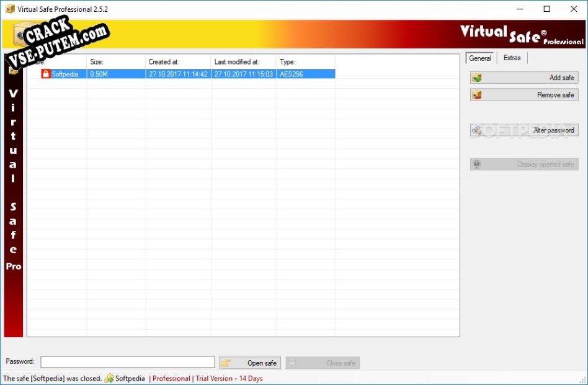Click the created date 27.10.2017 11:14:42
The height and width of the screenshot is (385, 588).
pos(178,74)
